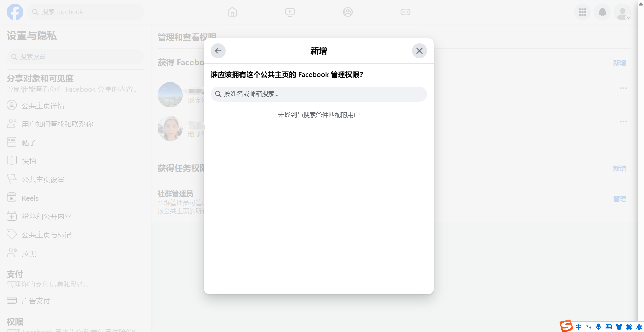Click the 社群管理员 heading
This screenshot has width=644, height=332.
tap(175, 194)
